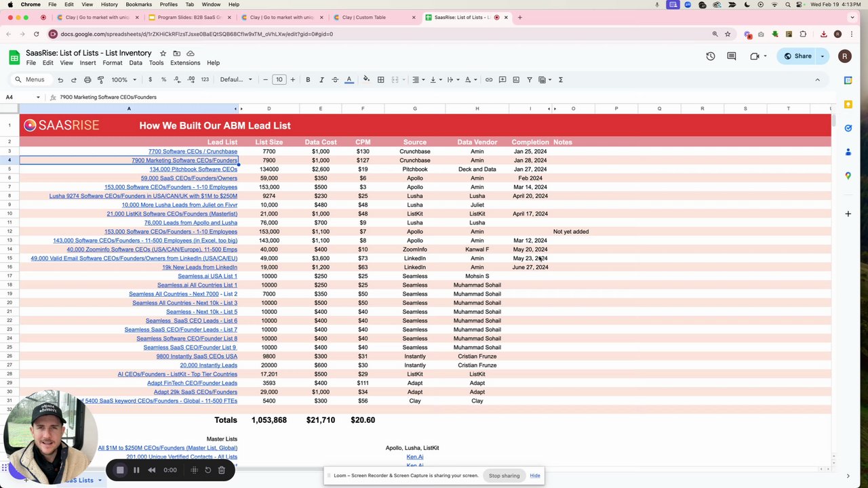Open the cell borders tool
868x488 pixels.
click(381, 80)
